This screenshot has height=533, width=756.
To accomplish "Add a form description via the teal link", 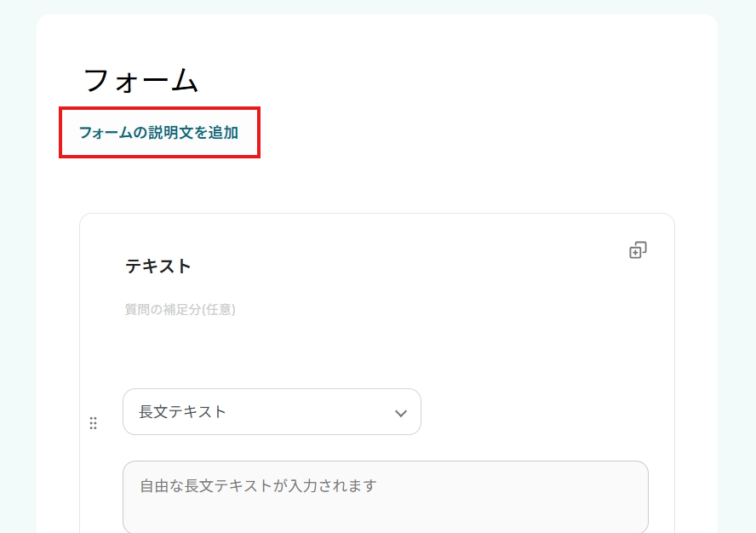I will 158,133.
